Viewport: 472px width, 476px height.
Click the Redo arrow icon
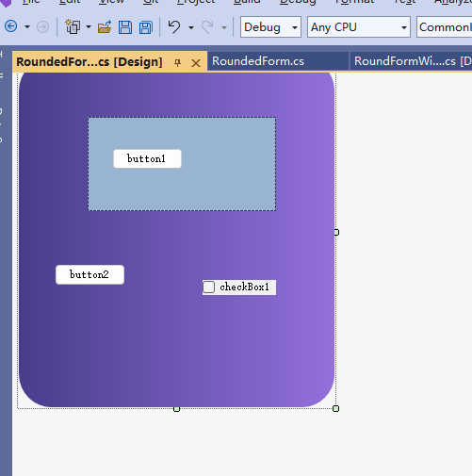click(x=207, y=27)
